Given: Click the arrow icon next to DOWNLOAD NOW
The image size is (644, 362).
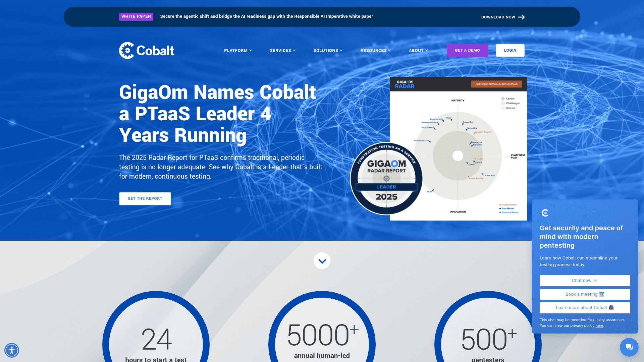Looking at the screenshot, I should point(521,17).
